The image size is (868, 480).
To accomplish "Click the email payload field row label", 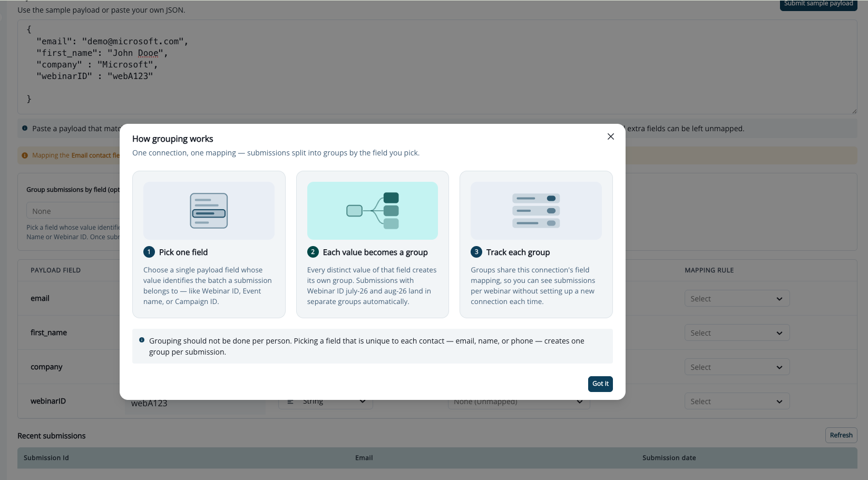I will (40, 298).
